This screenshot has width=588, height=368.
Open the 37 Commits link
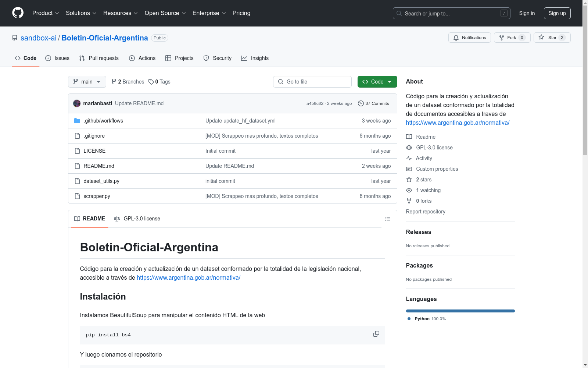pyautogui.click(x=373, y=103)
